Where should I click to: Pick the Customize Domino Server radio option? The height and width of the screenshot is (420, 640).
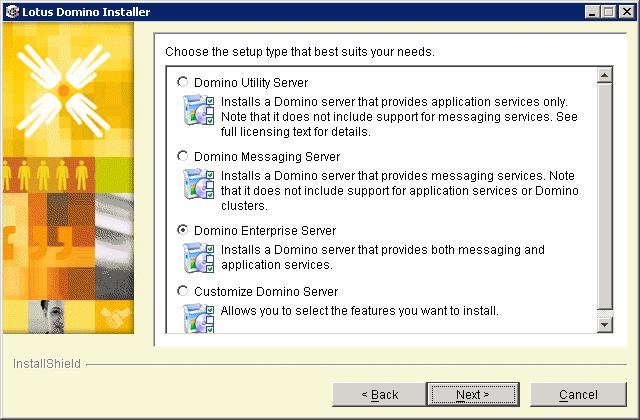[x=182, y=291]
